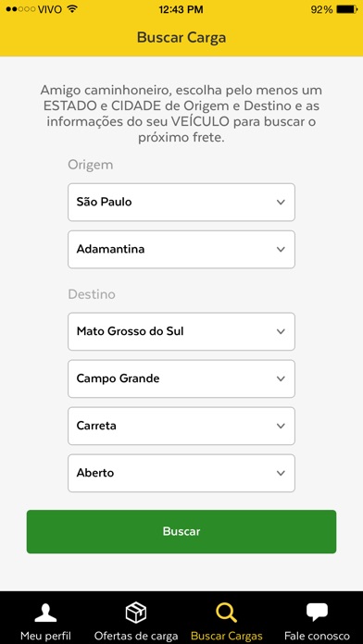Switch to the Ofertas de carga tab

tap(136, 618)
